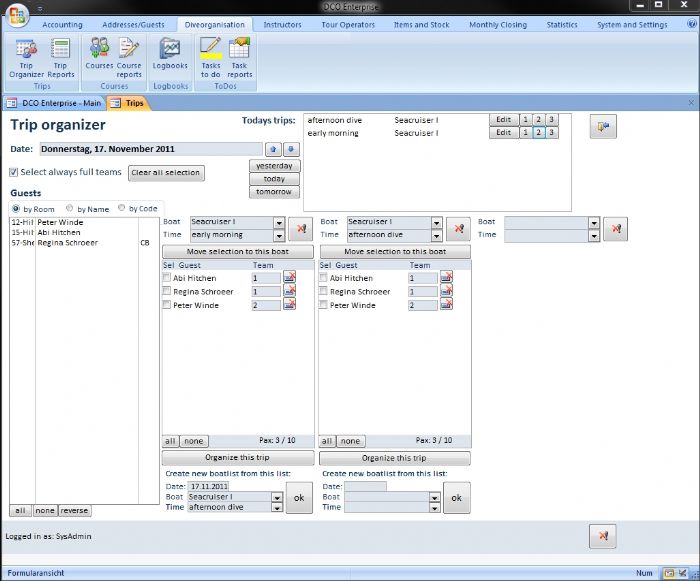Click new boatlist Date field 17.11.2011
Image resolution: width=700 pixels, height=581 pixels.
[209, 486]
